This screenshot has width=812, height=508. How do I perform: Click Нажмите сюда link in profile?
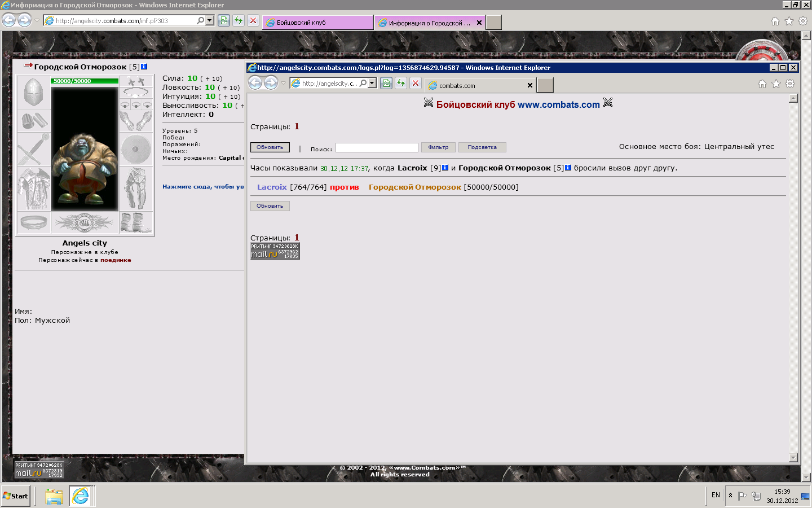pos(203,187)
